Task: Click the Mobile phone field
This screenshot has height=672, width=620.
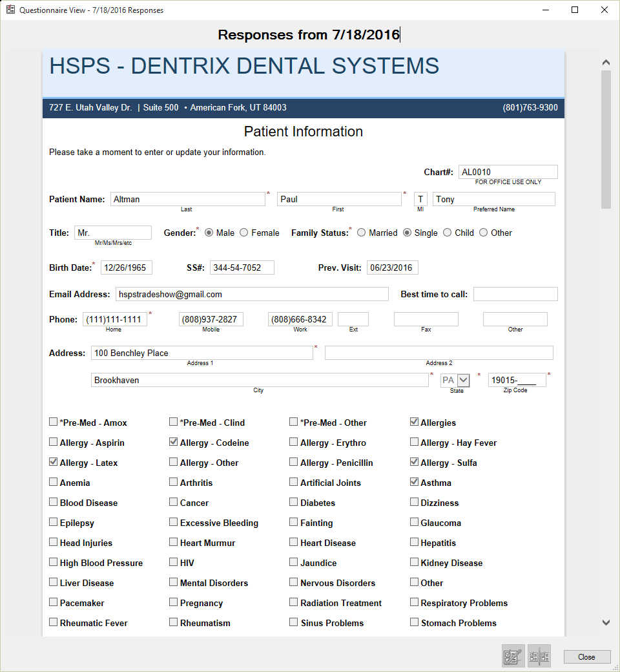Action: coord(211,319)
